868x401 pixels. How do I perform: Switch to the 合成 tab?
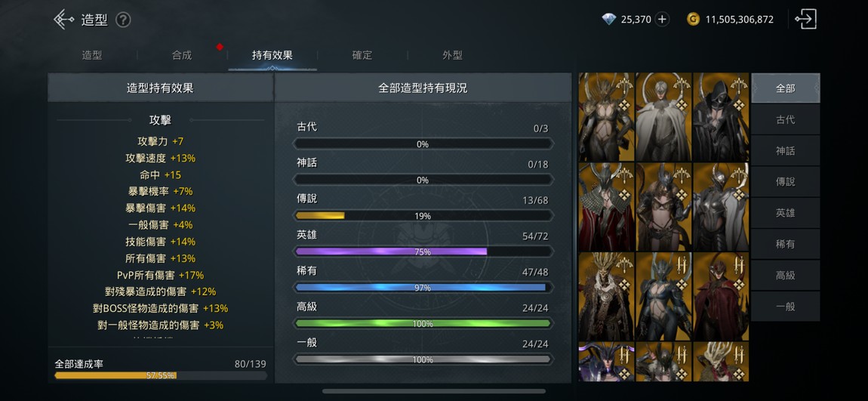pyautogui.click(x=182, y=55)
